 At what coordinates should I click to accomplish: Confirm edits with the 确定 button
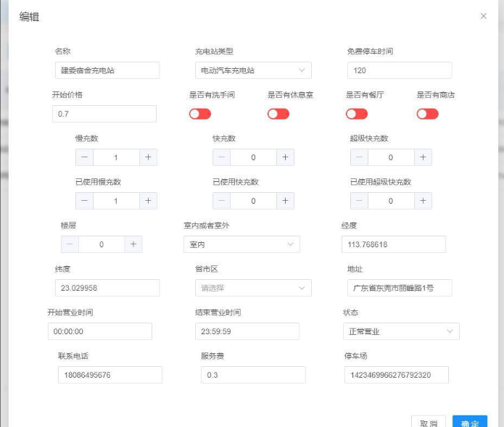tap(470, 421)
